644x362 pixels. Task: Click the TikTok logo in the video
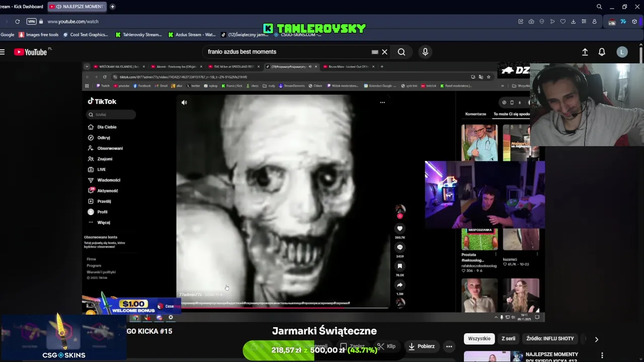pos(102,101)
